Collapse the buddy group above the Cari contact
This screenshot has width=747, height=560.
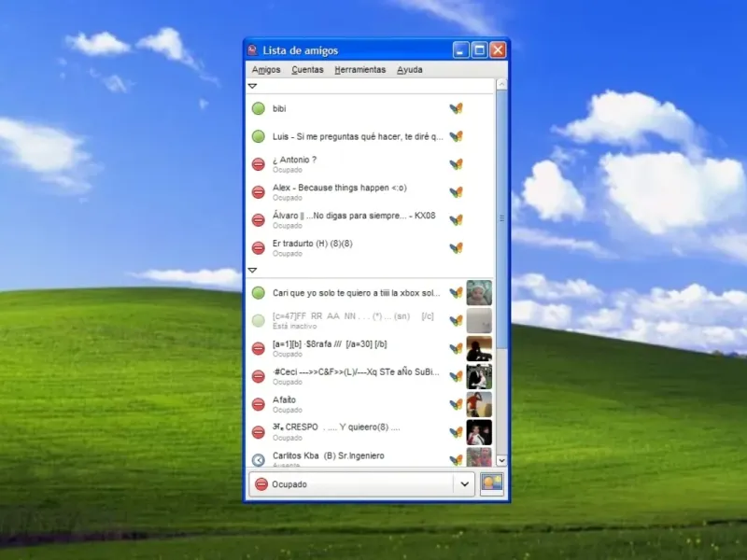252,271
